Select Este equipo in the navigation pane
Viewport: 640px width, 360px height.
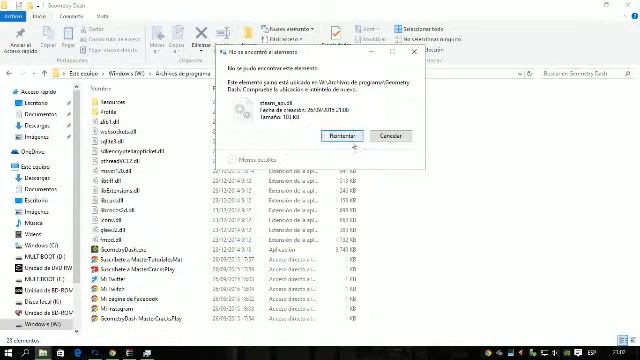point(31,167)
